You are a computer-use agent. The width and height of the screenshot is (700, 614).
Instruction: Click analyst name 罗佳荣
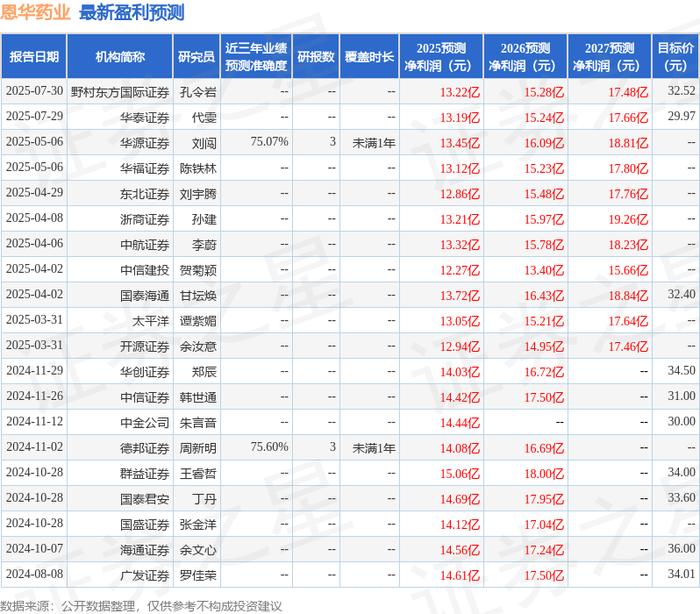(198, 576)
